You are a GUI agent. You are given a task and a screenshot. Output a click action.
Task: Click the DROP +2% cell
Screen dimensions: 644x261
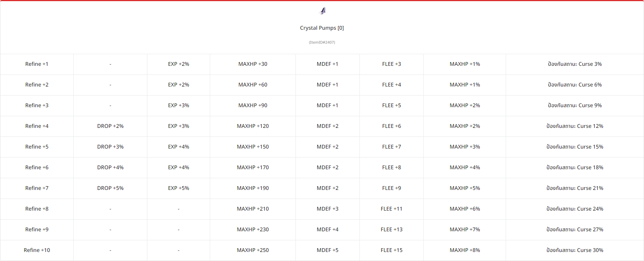(110, 126)
